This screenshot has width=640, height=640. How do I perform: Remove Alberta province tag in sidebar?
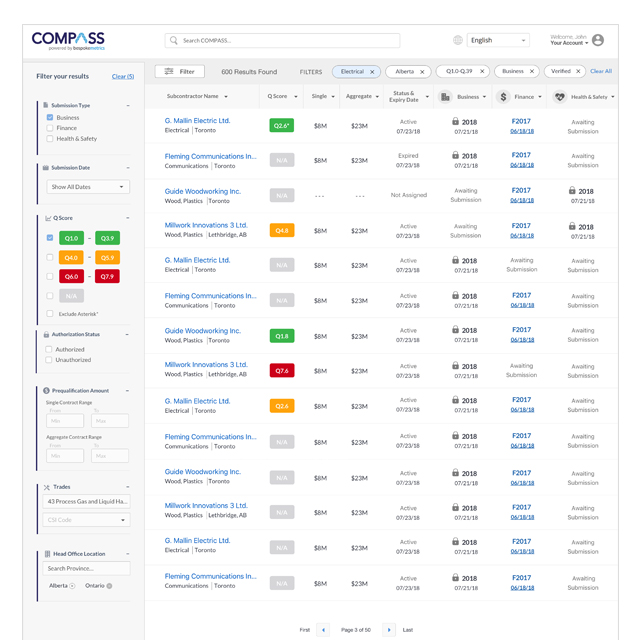[72, 586]
